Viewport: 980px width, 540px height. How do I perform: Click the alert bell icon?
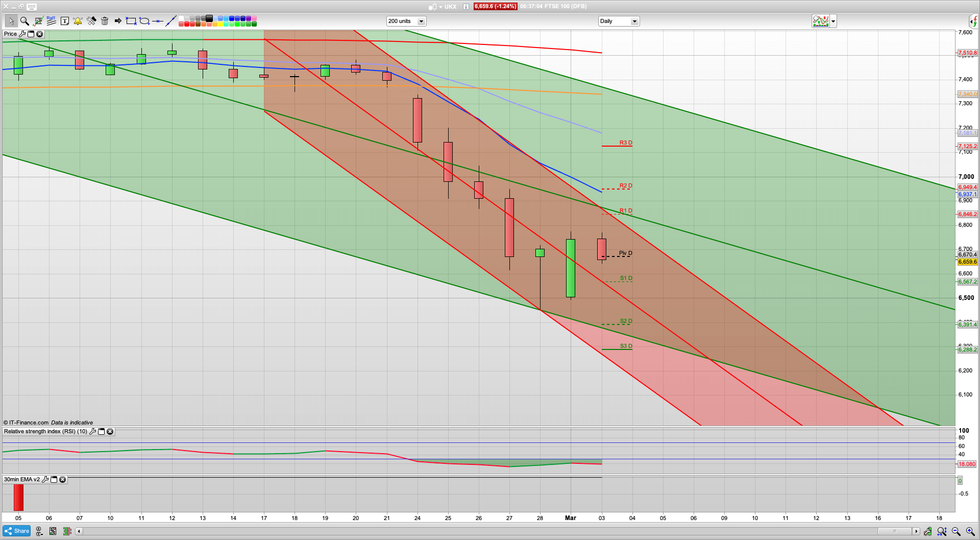coord(78,21)
